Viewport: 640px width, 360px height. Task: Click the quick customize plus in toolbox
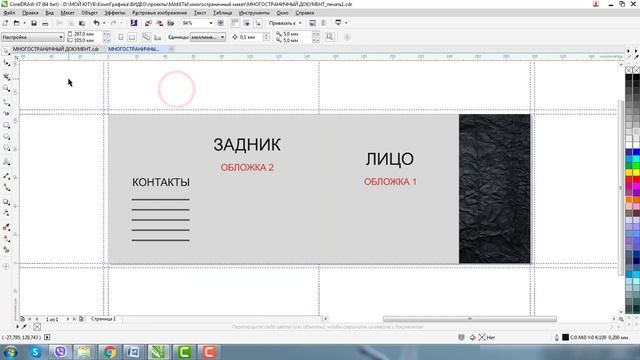(x=6, y=266)
